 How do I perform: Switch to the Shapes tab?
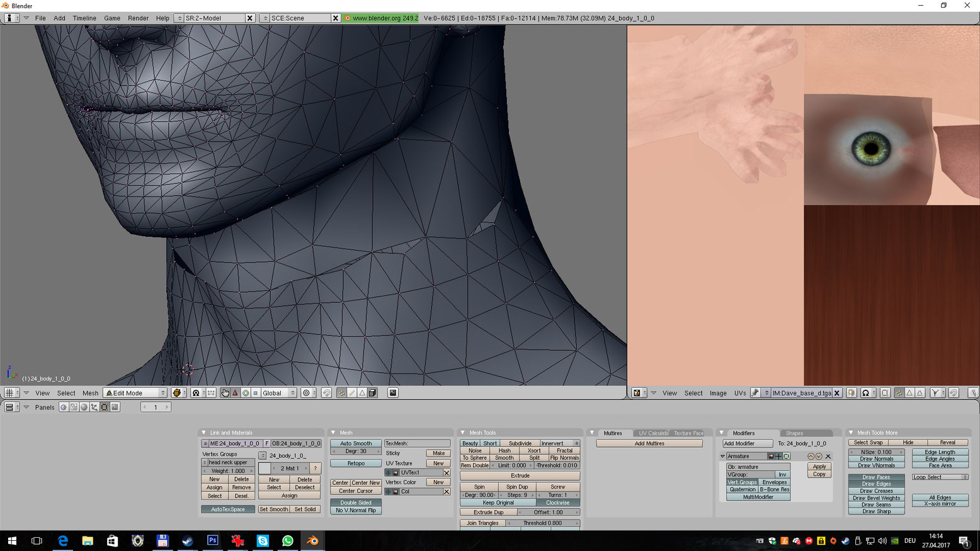pos(794,433)
